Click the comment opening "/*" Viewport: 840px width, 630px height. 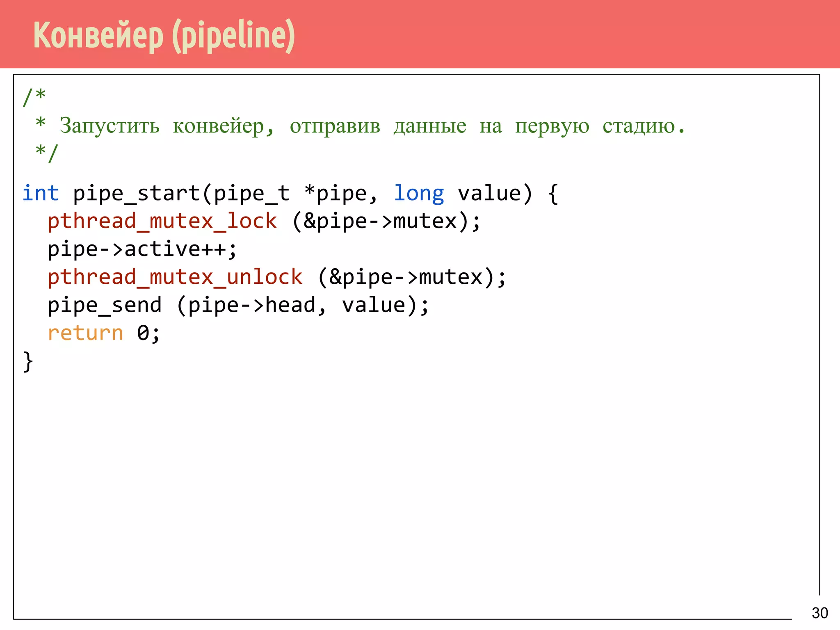pos(34,97)
